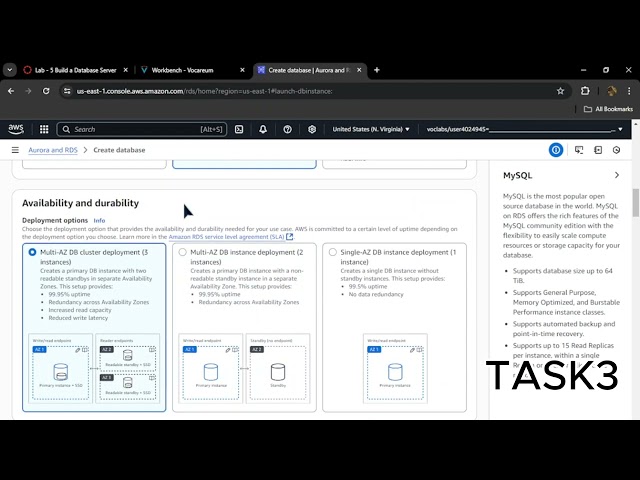Click the 99.5% uptime bullet text
Viewport: 640px width, 480px height.
(x=368, y=287)
